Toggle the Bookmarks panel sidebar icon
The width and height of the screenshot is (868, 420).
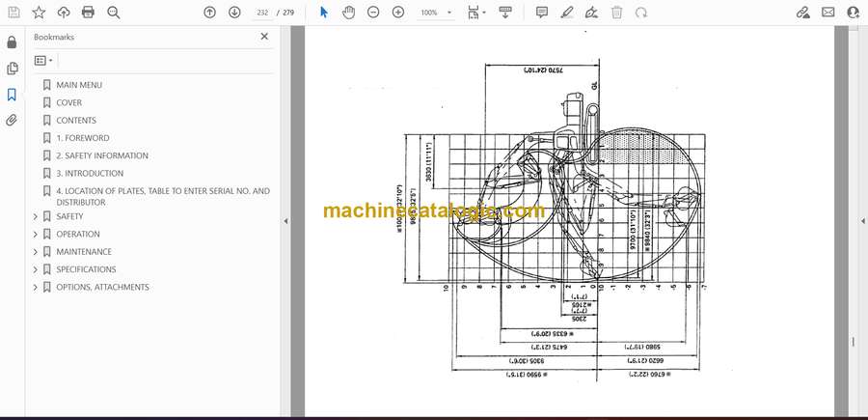point(12,95)
